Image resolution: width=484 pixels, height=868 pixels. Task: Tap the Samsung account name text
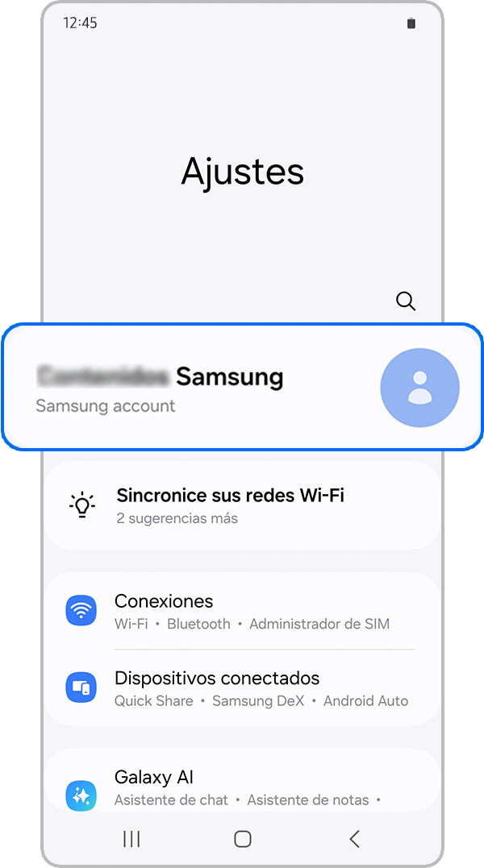coord(160,377)
